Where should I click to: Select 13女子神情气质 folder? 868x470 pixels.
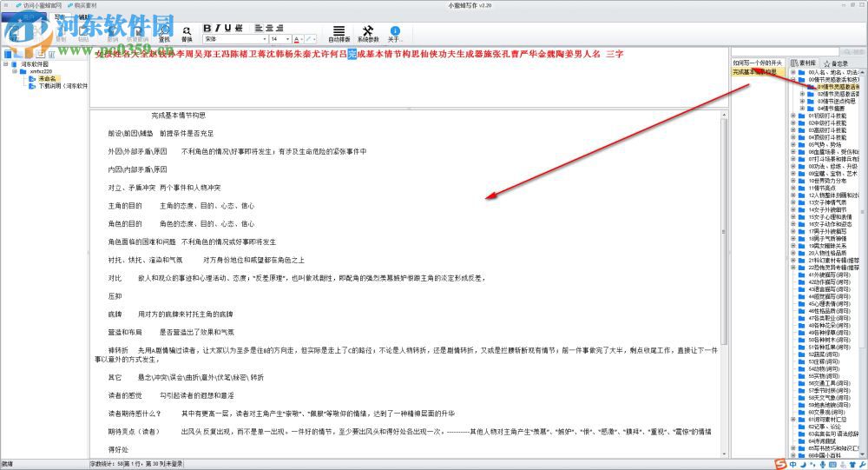[x=827, y=202]
